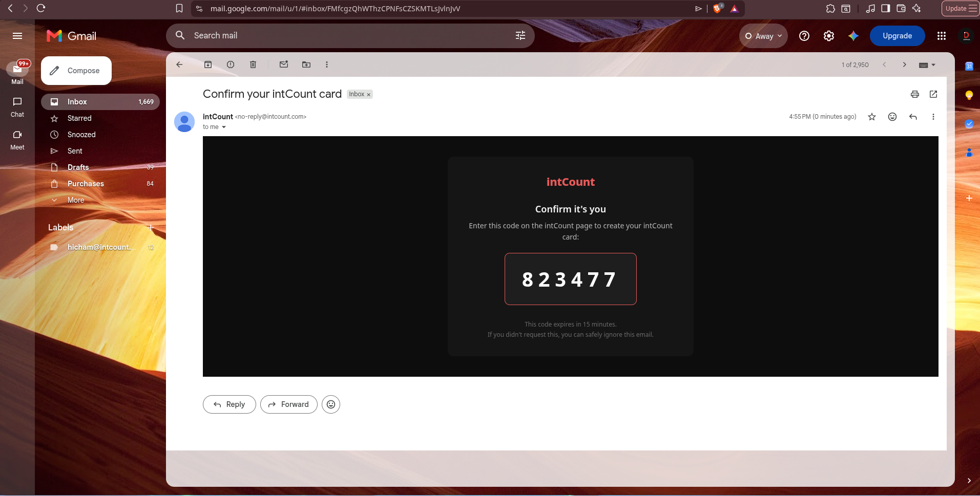
Task: Open Google Tasks side panel
Action: point(969,124)
